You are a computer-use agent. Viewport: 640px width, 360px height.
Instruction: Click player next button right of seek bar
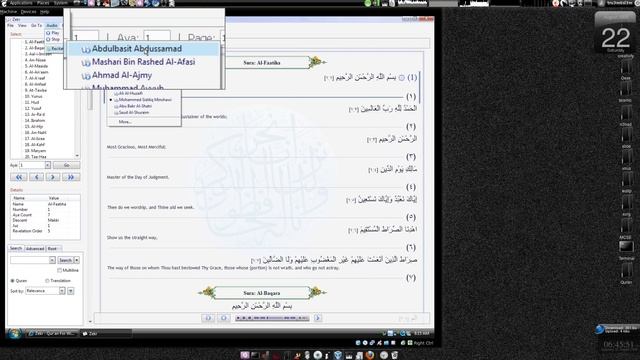click(x=318, y=318)
